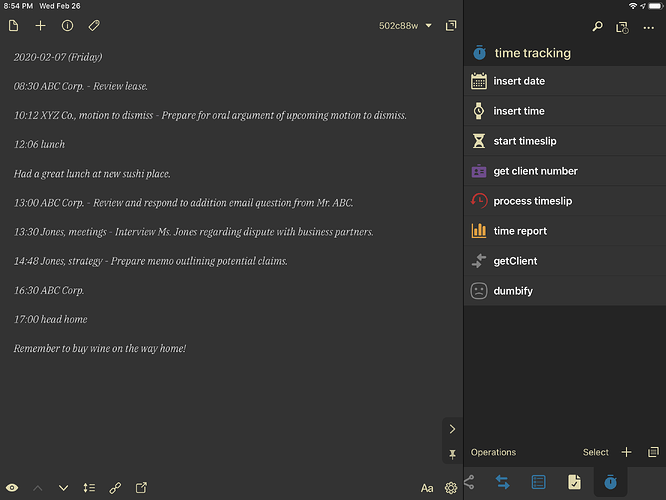Toggle focus mode eye icon
The width and height of the screenshot is (666, 500).
point(12,488)
